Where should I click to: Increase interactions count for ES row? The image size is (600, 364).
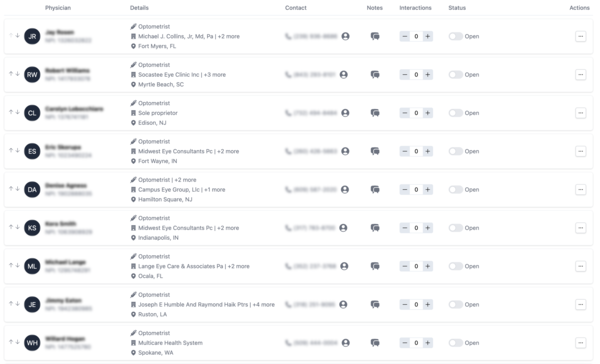pos(427,151)
